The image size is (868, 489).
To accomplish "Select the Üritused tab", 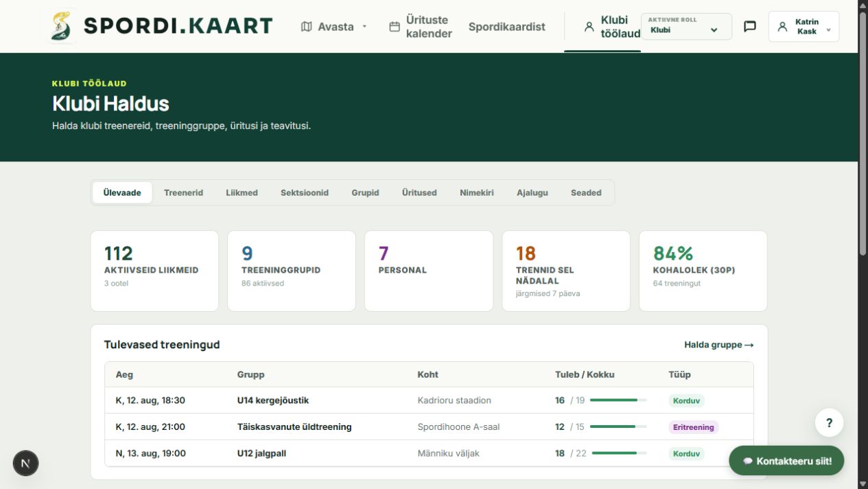I will pyautogui.click(x=419, y=193).
